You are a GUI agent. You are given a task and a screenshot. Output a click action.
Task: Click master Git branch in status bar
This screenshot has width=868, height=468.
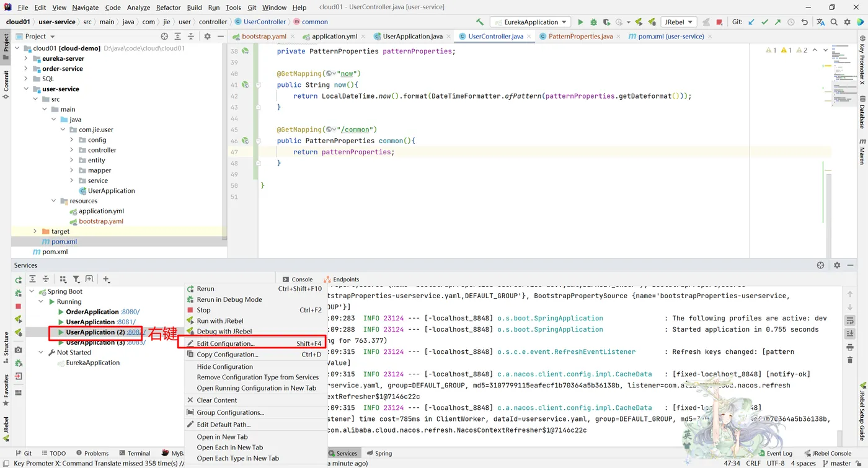coord(836,463)
